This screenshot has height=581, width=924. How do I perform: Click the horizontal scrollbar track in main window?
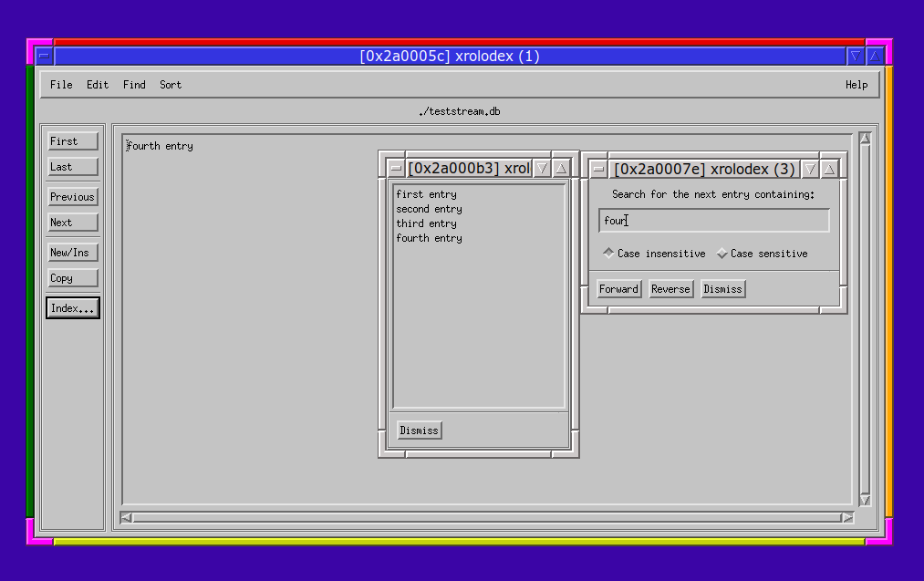[487, 517]
